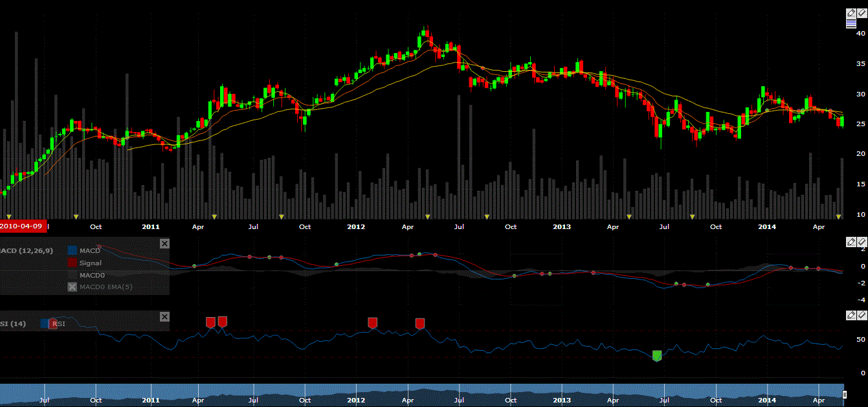The image size is (868, 407).
Task: Click the rightmost tool icon above the price chart
Action: pos(862,14)
